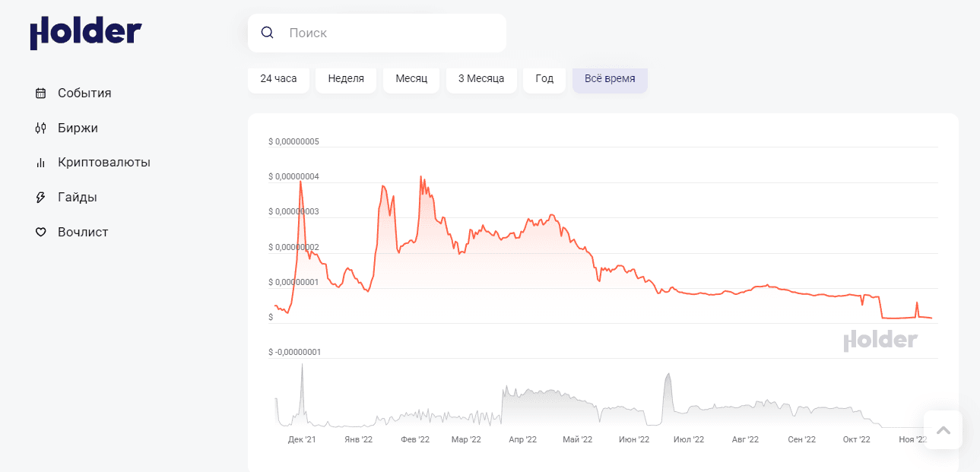Open the Криптовалюты menu item
Image resolution: width=980 pixels, height=472 pixels.
pos(103,163)
